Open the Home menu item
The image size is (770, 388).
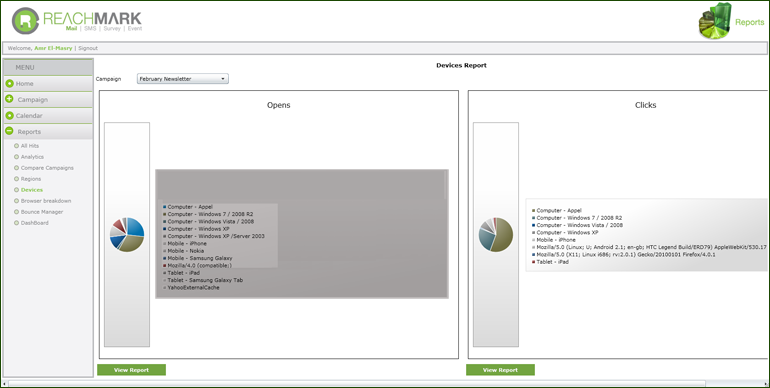(48, 83)
